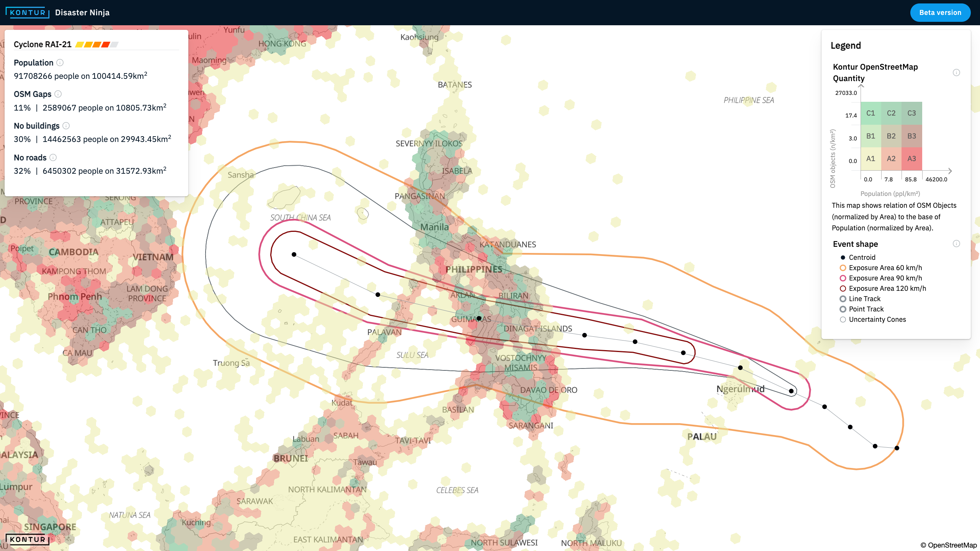This screenshot has width=980, height=551.
Task: Click the Centroid legend marker
Action: click(843, 258)
